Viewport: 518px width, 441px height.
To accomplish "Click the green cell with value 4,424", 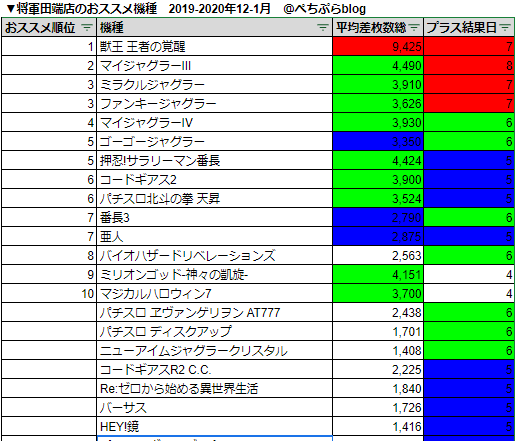I will click(378, 160).
